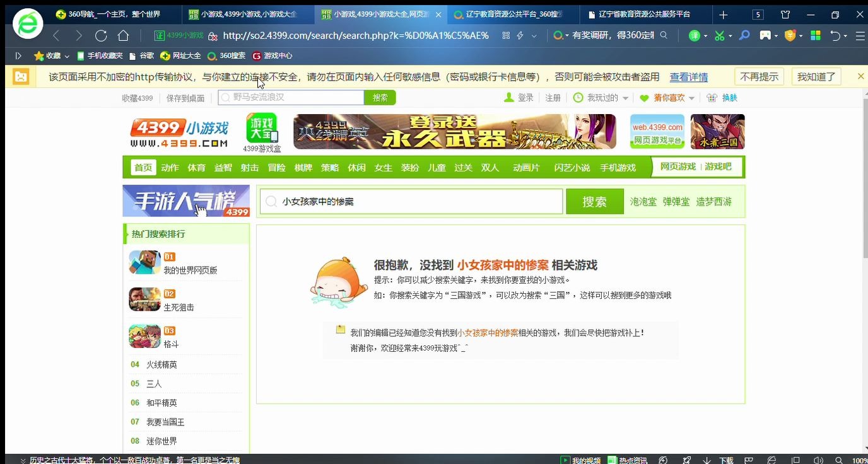Open 360搜索 bookmark
The width and height of the screenshot is (868, 464).
pyautogui.click(x=226, y=55)
